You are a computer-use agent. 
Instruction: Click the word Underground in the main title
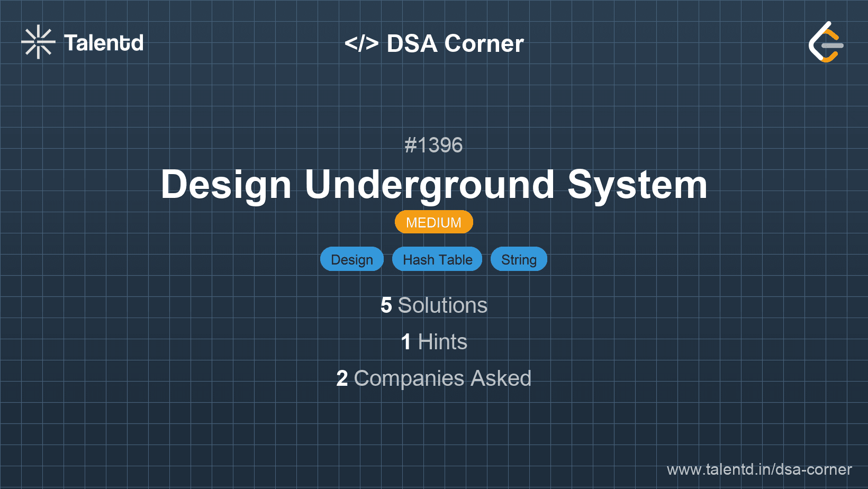[x=429, y=185]
